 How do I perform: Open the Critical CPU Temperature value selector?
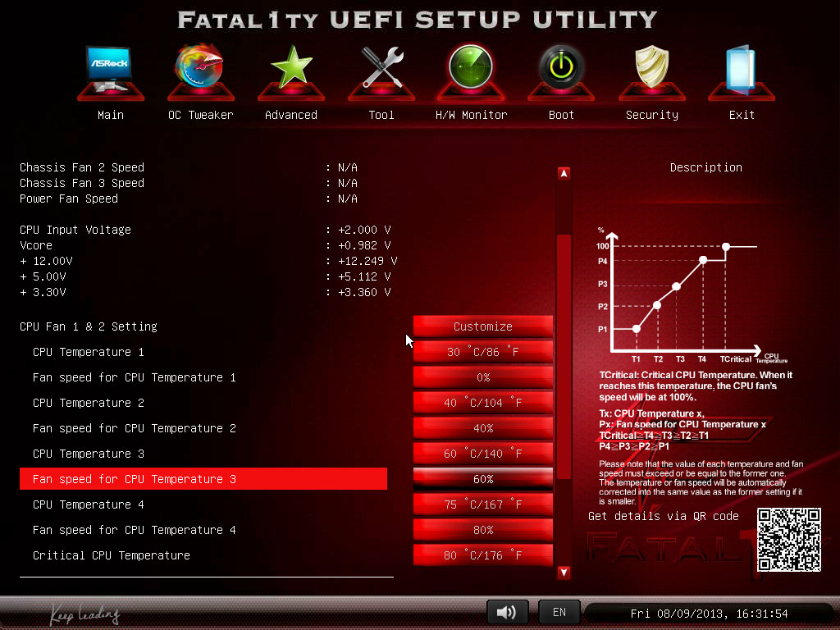[482, 555]
